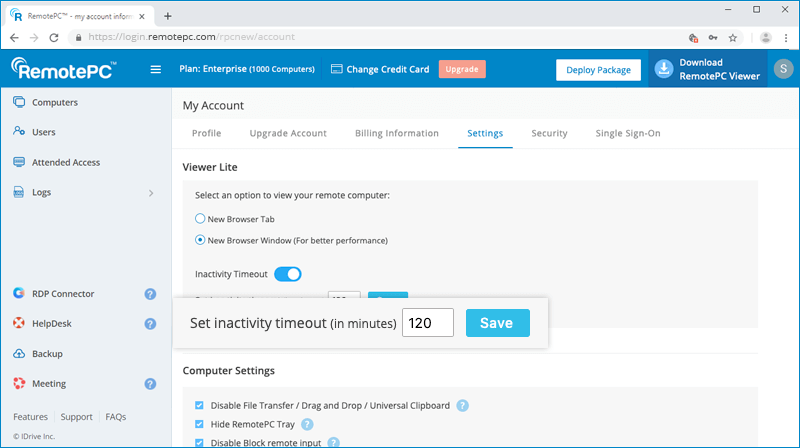Open the browser three-dot menu

coord(786,37)
